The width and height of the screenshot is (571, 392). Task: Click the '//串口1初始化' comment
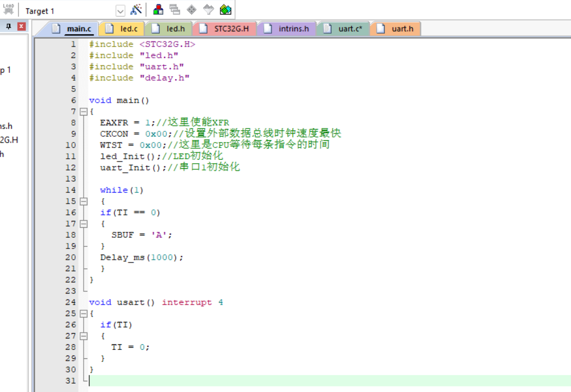(204, 168)
